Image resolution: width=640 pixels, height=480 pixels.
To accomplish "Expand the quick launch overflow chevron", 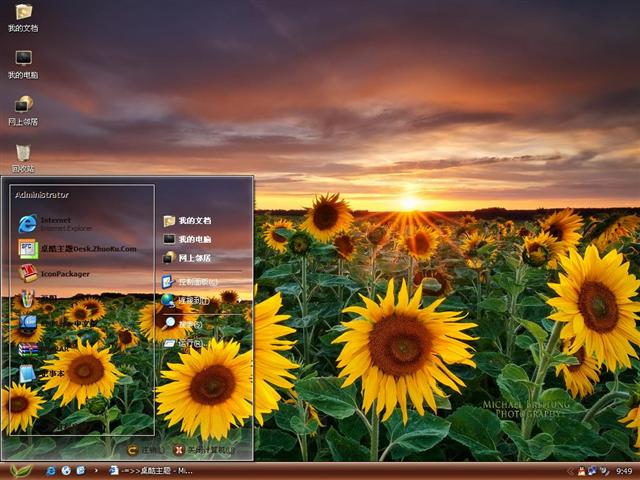I will (96, 471).
